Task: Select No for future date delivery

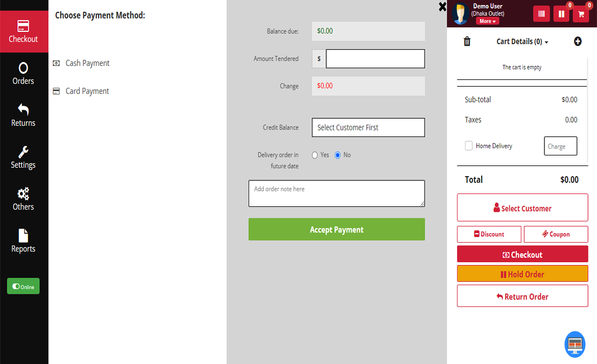Action: tap(337, 155)
